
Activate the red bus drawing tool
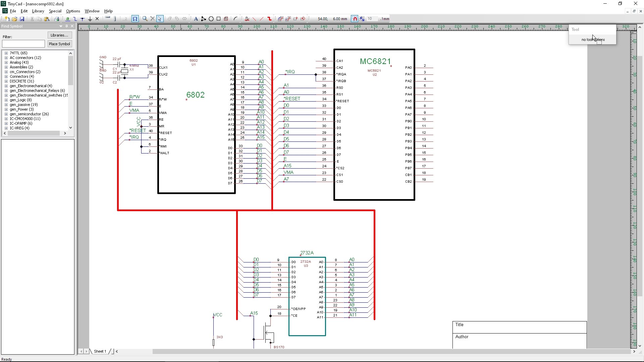(x=269, y=19)
